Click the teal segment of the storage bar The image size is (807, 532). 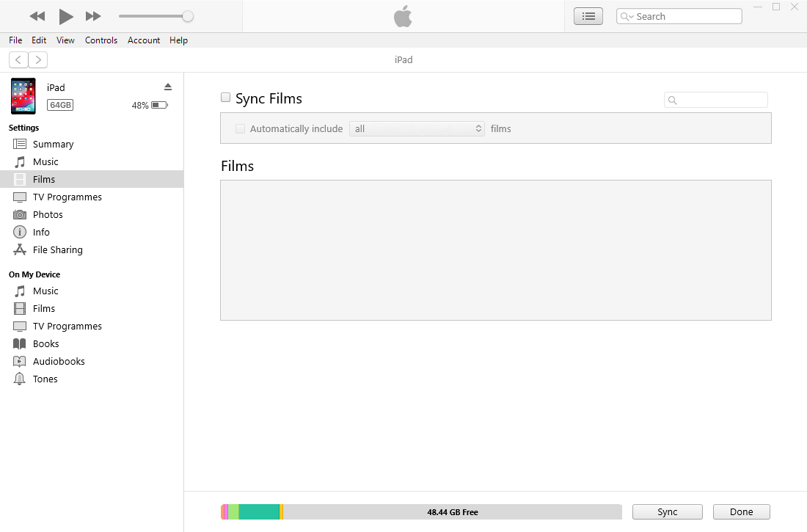(259, 512)
